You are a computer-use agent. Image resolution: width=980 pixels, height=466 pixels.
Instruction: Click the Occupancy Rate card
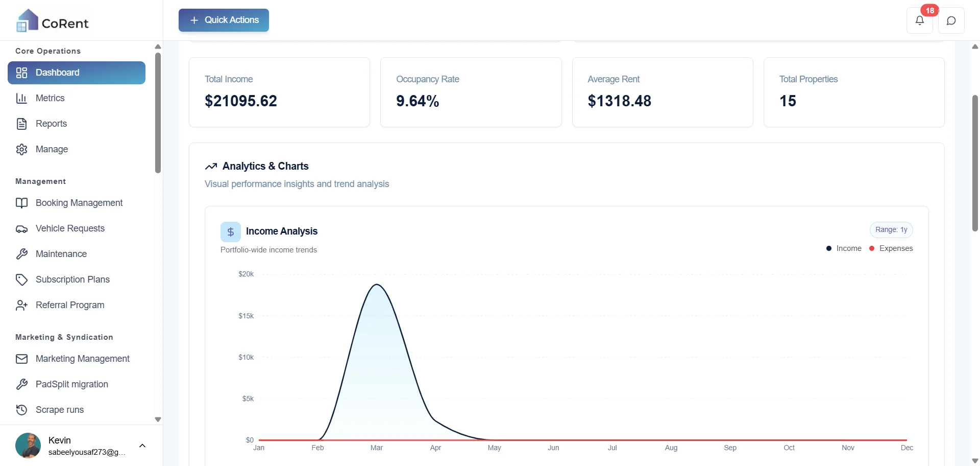[471, 92]
